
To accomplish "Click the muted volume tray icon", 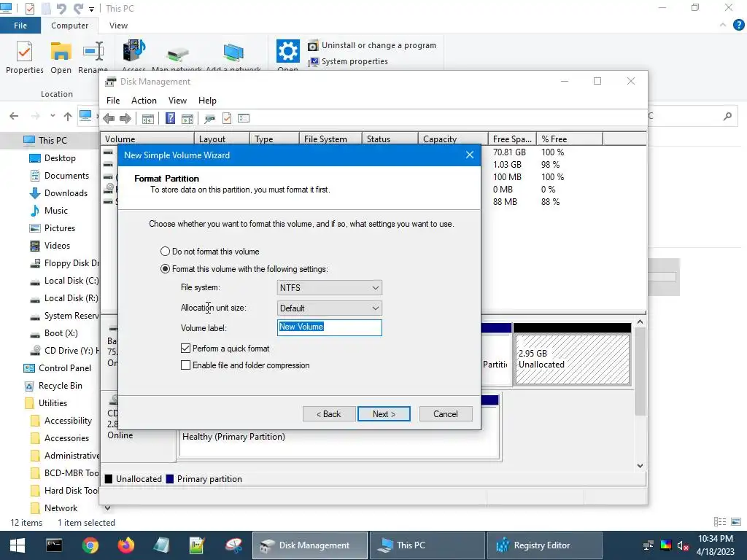I will tap(683, 545).
